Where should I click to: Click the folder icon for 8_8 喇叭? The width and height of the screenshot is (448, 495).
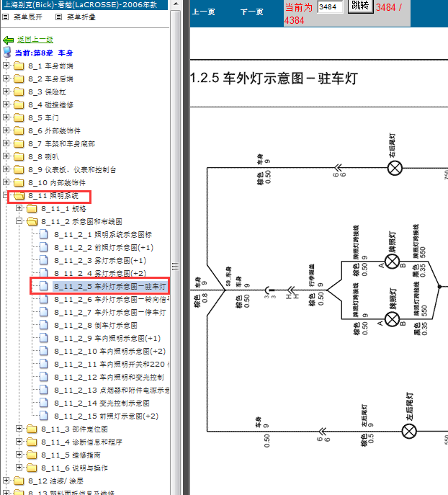click(x=19, y=156)
